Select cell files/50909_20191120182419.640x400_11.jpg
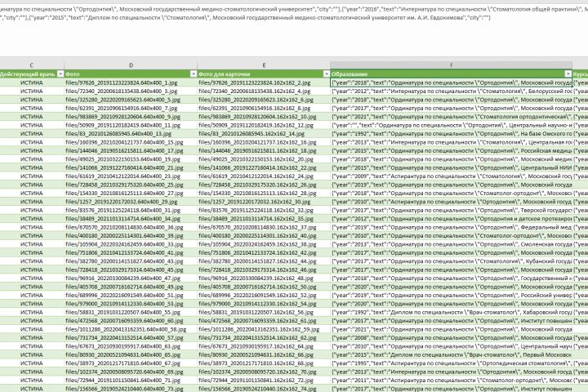This screenshot has width=588, height=392. pos(131,125)
